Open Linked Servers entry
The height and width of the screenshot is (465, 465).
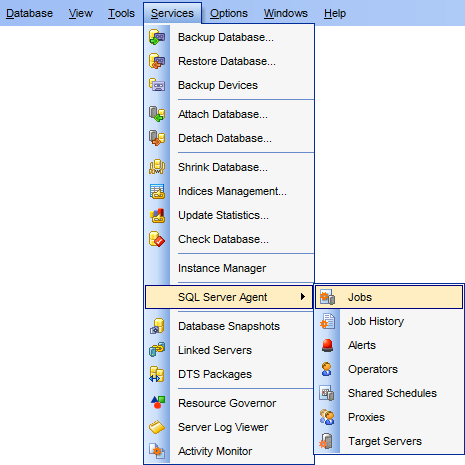[229, 350]
